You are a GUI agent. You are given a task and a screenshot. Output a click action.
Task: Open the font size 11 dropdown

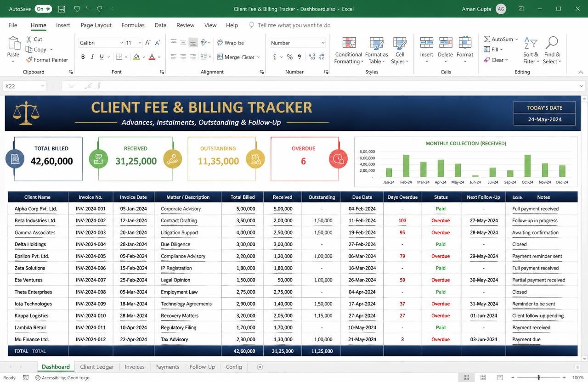coord(139,43)
